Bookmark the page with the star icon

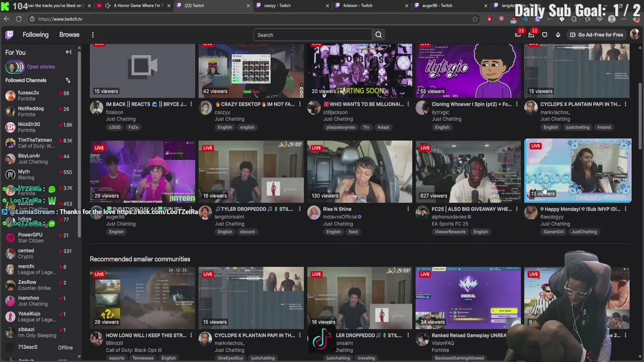[x=475, y=19]
